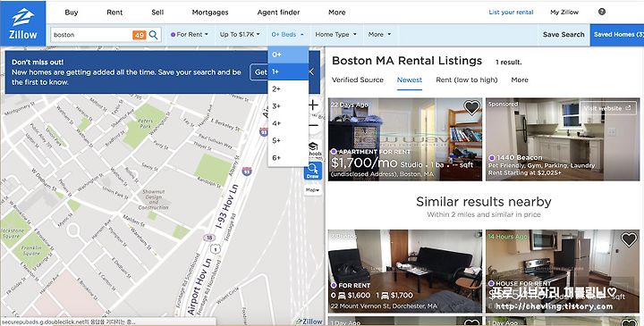Click the Boston MA Rental Listings heading
Screen dimensions: 644x326
pos(407,61)
